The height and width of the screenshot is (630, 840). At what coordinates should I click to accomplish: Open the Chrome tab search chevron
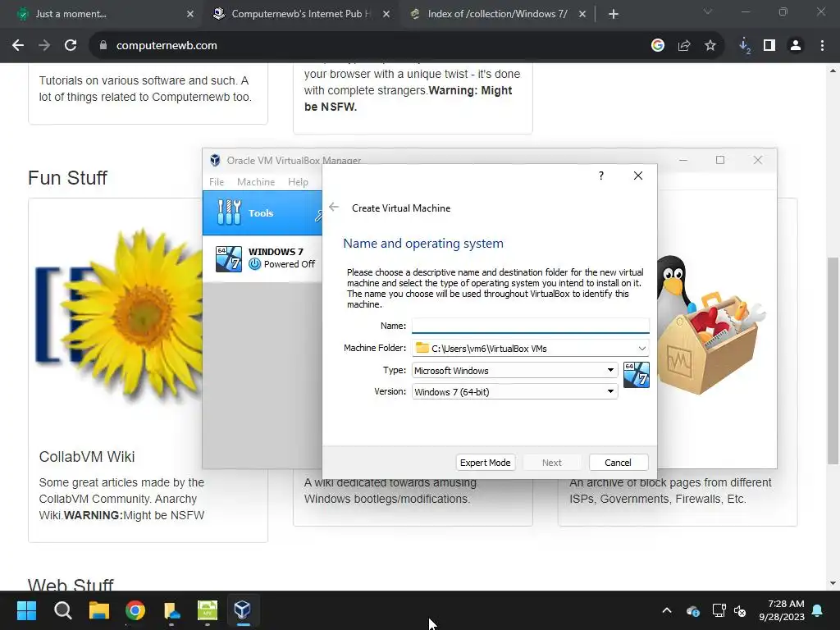tap(708, 11)
